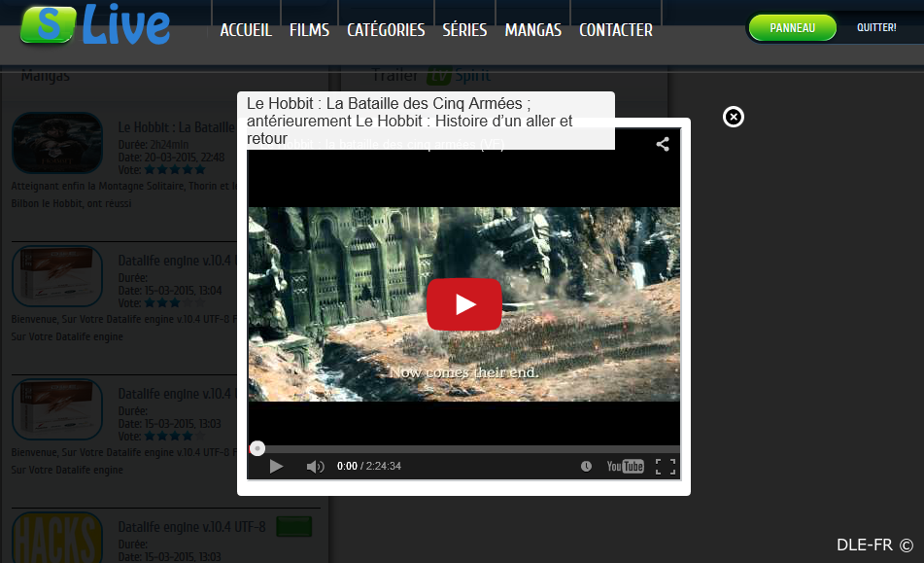Click star rating of 13:04 Datalife entry

(175, 303)
